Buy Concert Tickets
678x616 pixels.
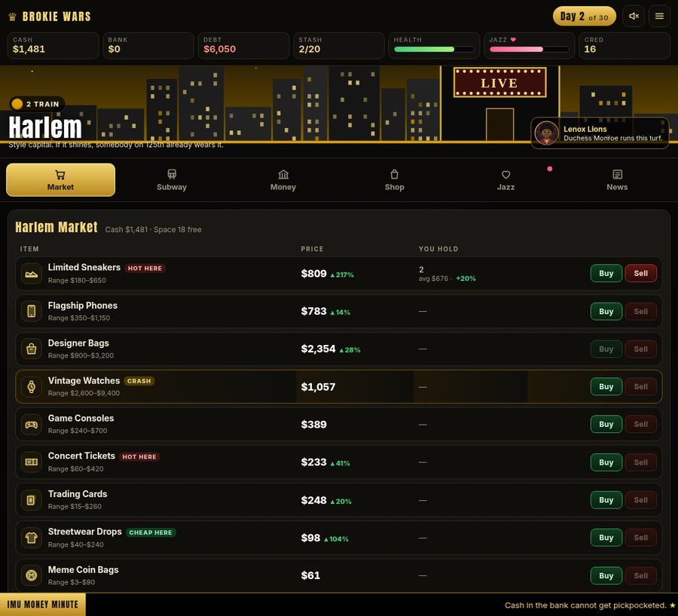(606, 462)
